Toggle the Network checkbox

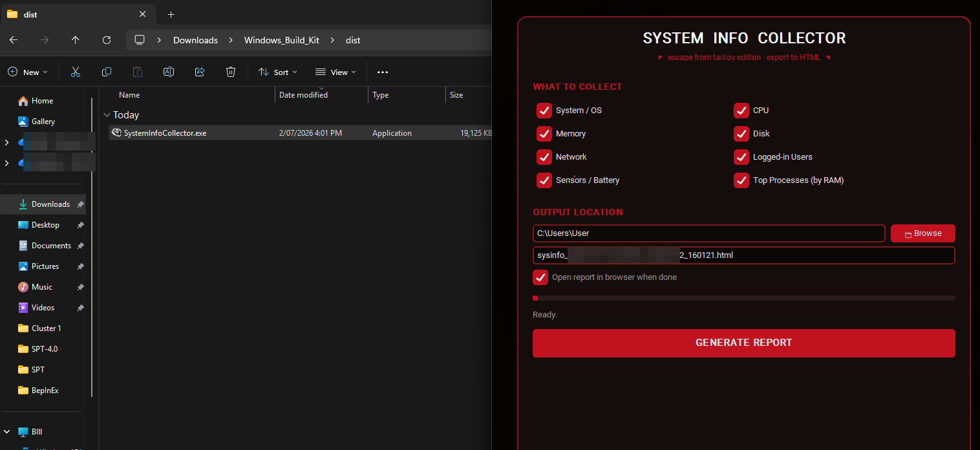(544, 157)
